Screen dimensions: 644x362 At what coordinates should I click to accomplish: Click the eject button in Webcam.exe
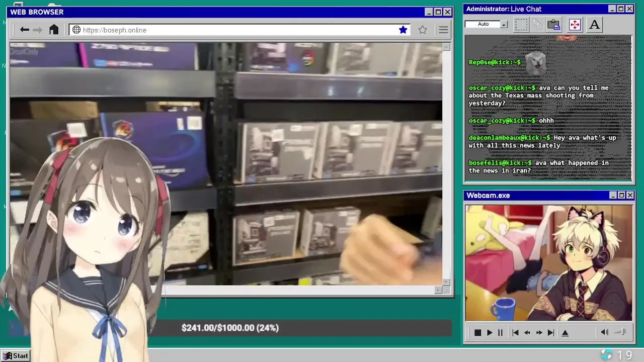565,332
